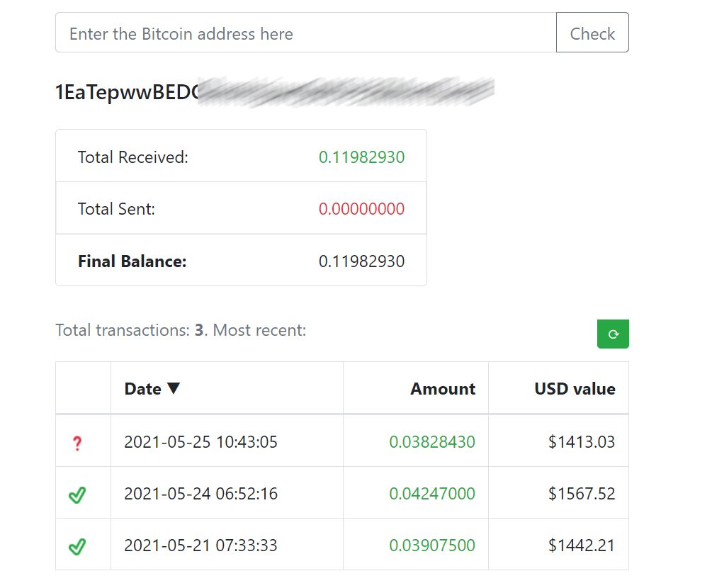Focus the Bitcoin address input field
This screenshot has height=588, width=712.
pos(305,33)
